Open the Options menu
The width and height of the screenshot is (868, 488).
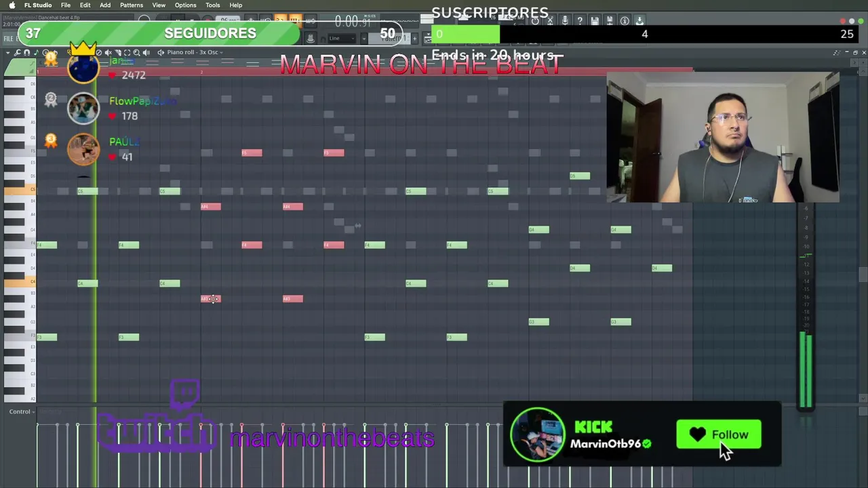click(185, 5)
